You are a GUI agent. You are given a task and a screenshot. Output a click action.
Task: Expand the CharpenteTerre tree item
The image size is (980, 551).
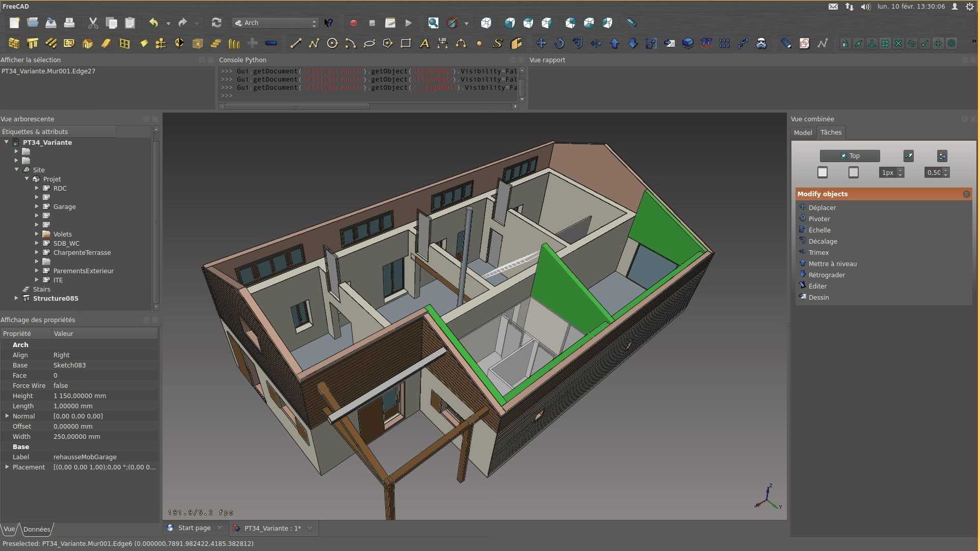pyautogui.click(x=36, y=252)
